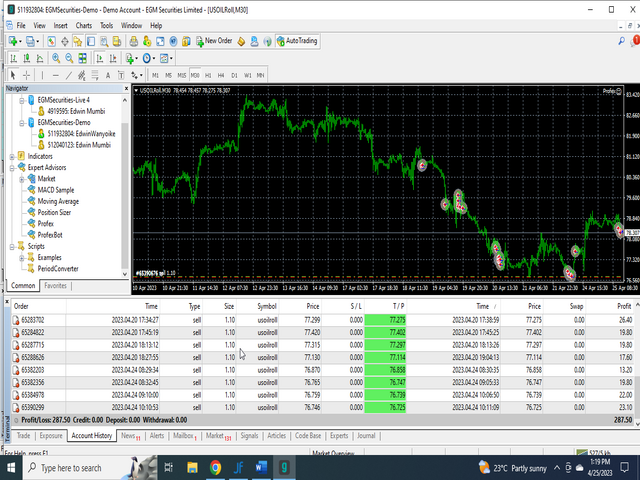
Task: Open Google Chrome from taskbar
Action: [x=216, y=468]
